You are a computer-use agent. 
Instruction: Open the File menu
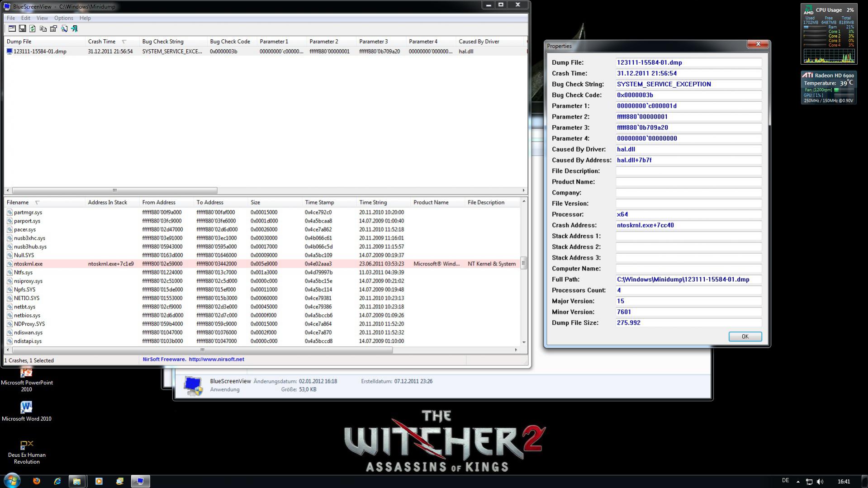[x=11, y=18]
